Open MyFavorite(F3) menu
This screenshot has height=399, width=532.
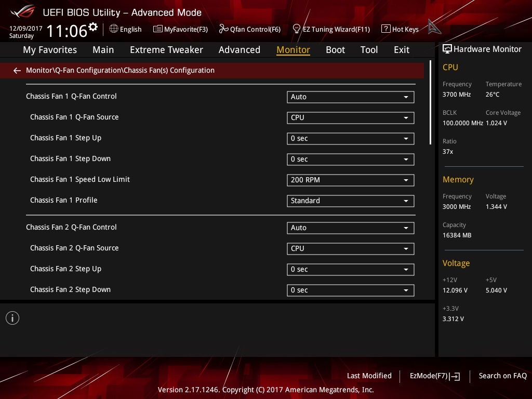coord(180,29)
